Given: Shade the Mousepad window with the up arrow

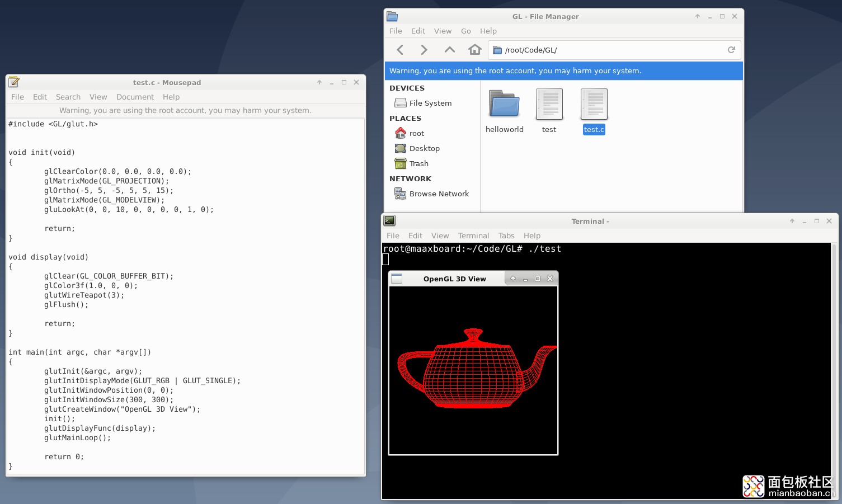Looking at the screenshot, I should (319, 82).
